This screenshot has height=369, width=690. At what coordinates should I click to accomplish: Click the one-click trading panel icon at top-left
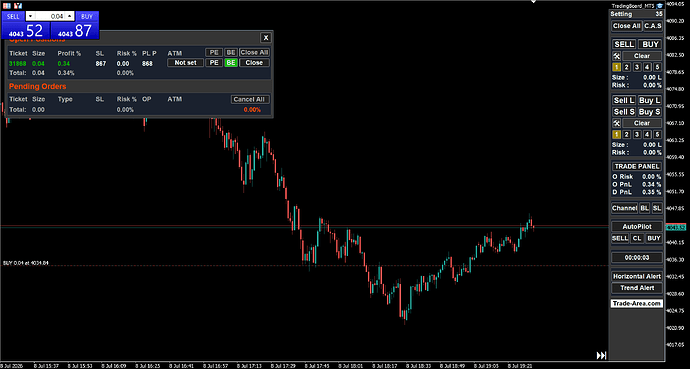pyautogui.click(x=7, y=6)
